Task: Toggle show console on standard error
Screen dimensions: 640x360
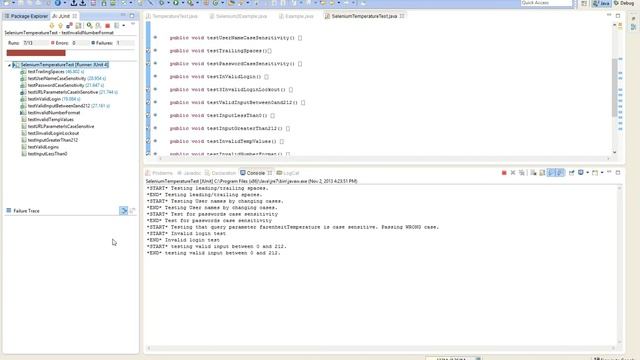Action: [560, 173]
